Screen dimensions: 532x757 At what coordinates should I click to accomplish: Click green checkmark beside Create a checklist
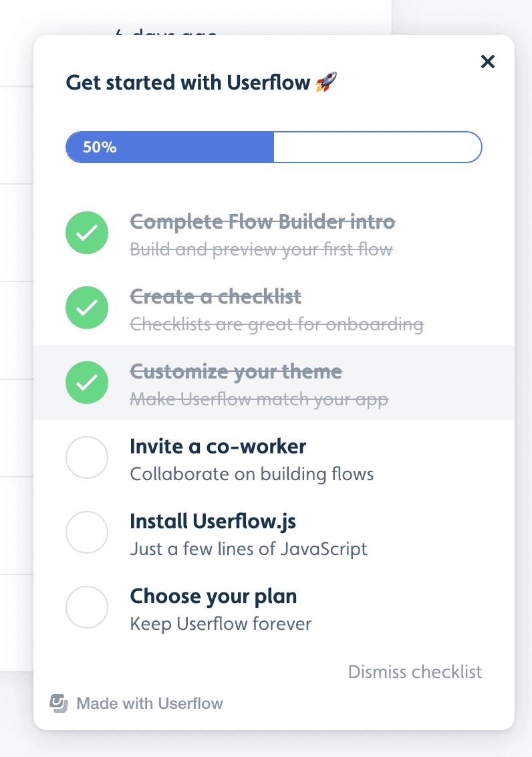click(x=87, y=308)
